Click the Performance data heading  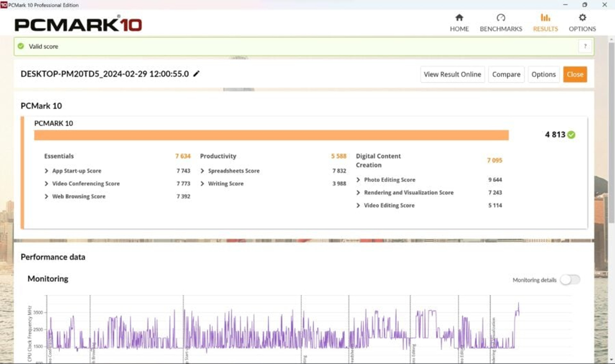53,257
